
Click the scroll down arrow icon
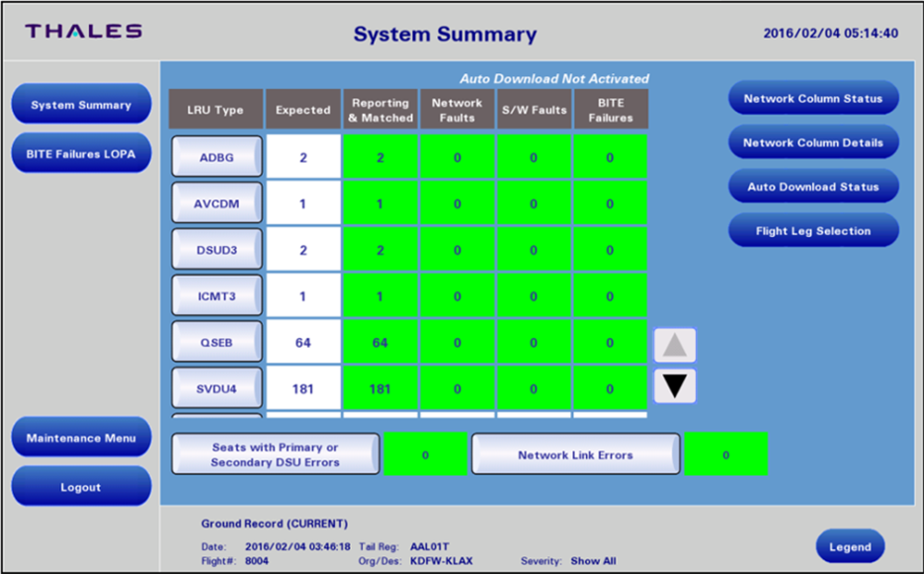click(675, 386)
